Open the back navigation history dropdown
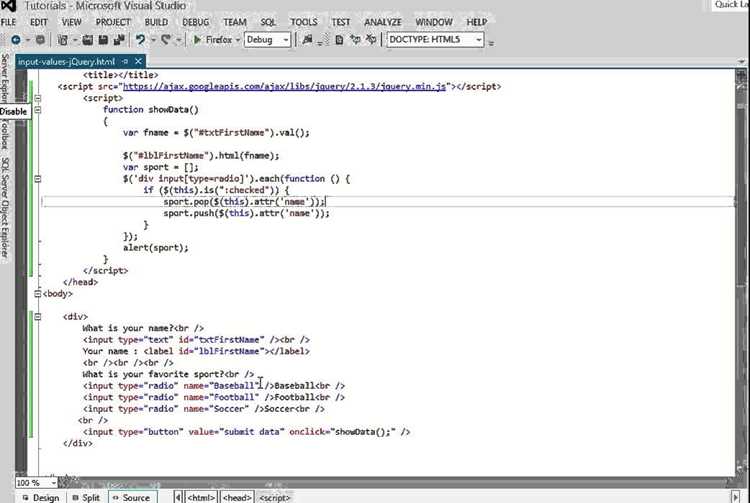This screenshot has height=503, width=750. 28,41
